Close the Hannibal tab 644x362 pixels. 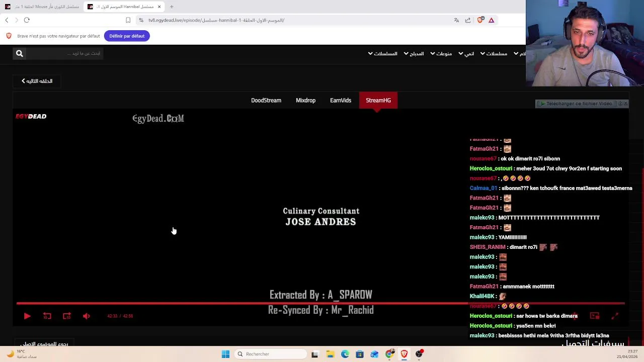tap(159, 7)
